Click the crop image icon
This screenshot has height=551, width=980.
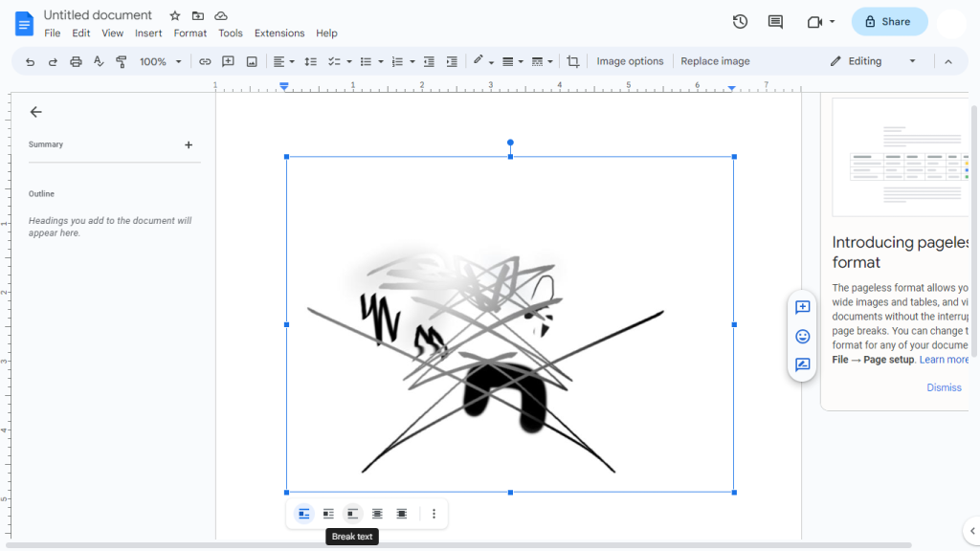tap(572, 61)
